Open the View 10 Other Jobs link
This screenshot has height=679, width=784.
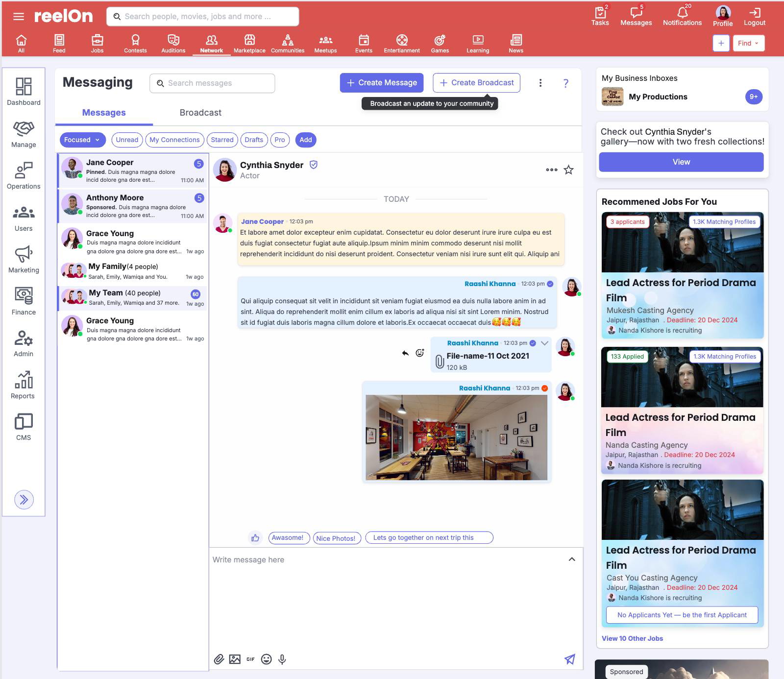pos(632,638)
